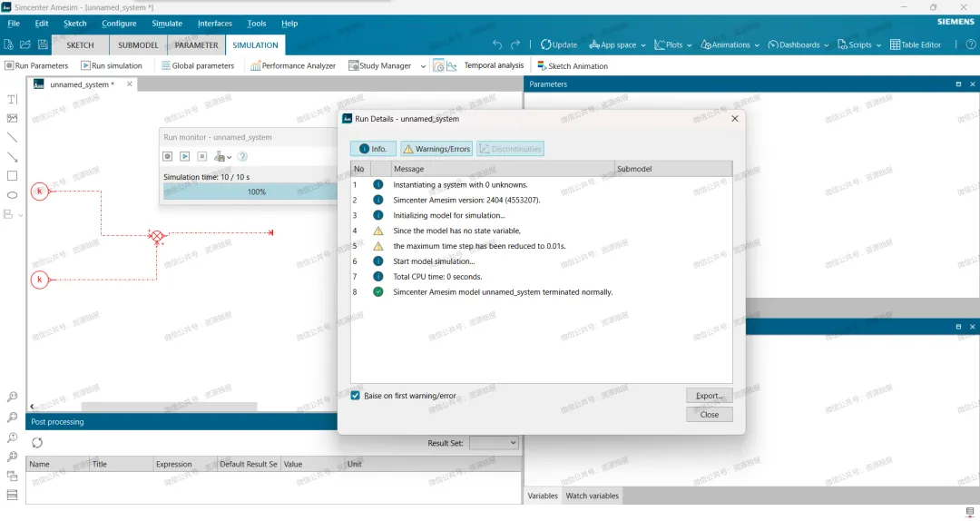Select the arrow drawing tool in left sidebar
This screenshot has width=980, height=521.
[x=12, y=157]
